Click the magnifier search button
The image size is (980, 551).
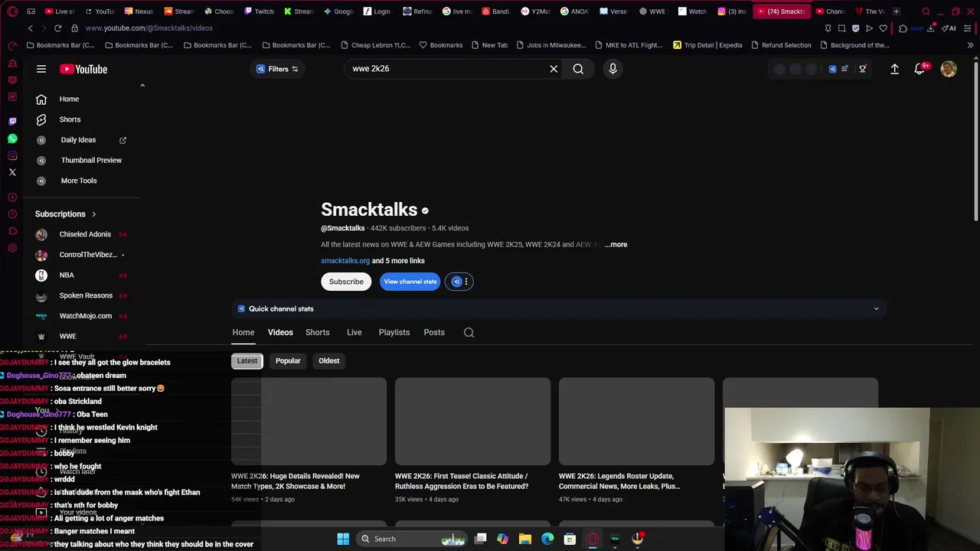pos(578,69)
